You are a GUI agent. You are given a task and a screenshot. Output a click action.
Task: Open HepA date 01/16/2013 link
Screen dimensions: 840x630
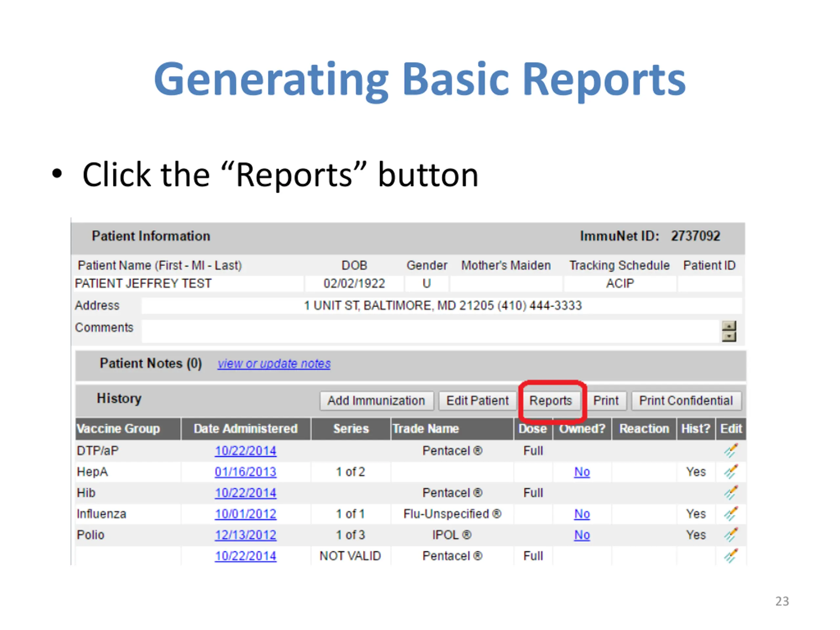click(246, 472)
